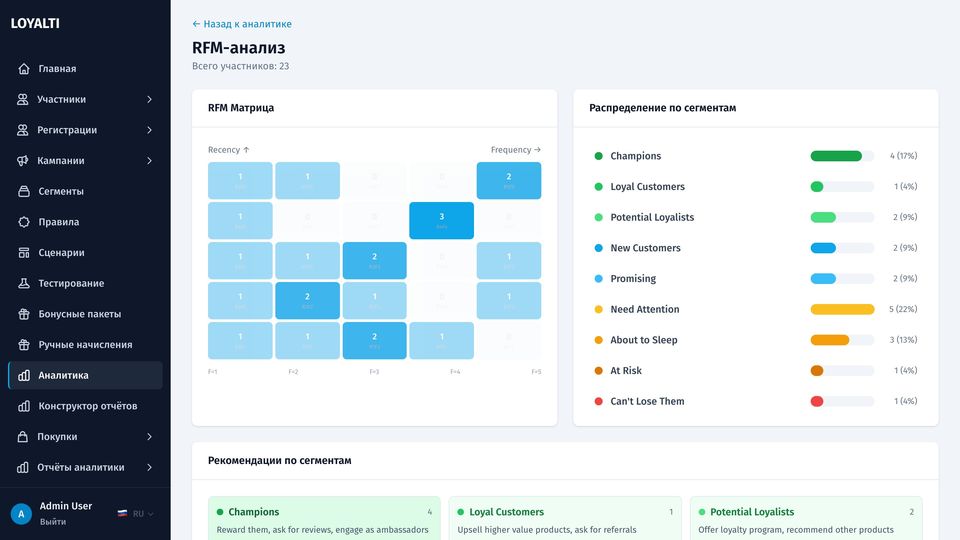The height and width of the screenshot is (540, 960).
Task: Open the Сегменты menu item
Action: pos(85,191)
